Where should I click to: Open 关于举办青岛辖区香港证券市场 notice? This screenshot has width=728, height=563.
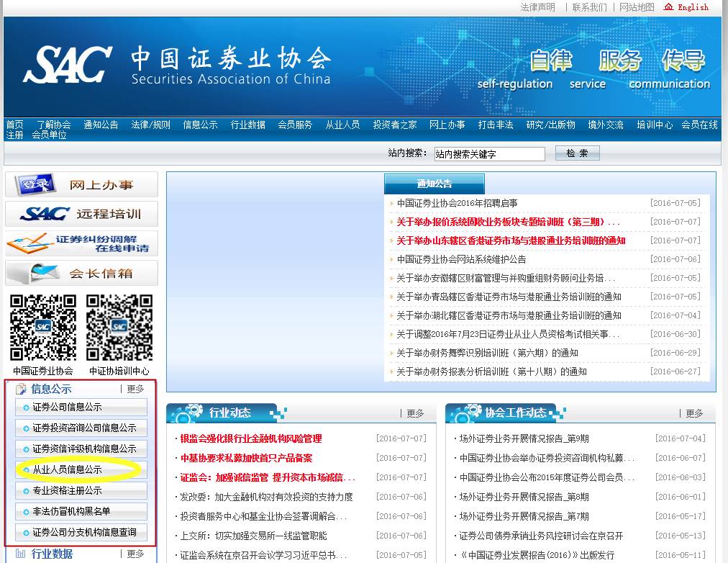click(509, 297)
